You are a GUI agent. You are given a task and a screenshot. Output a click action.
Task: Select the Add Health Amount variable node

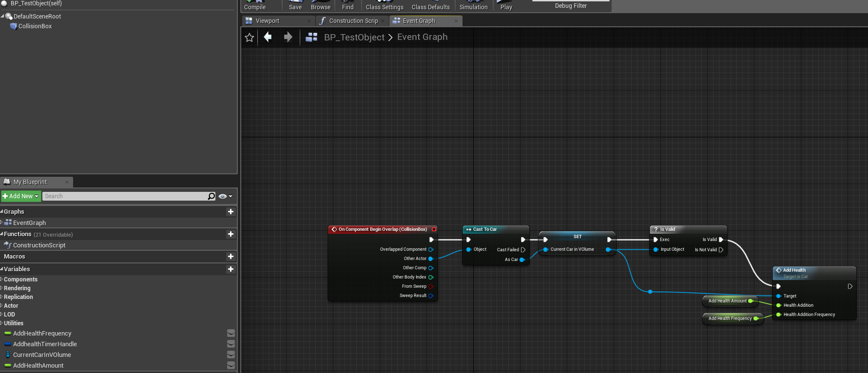coord(730,301)
